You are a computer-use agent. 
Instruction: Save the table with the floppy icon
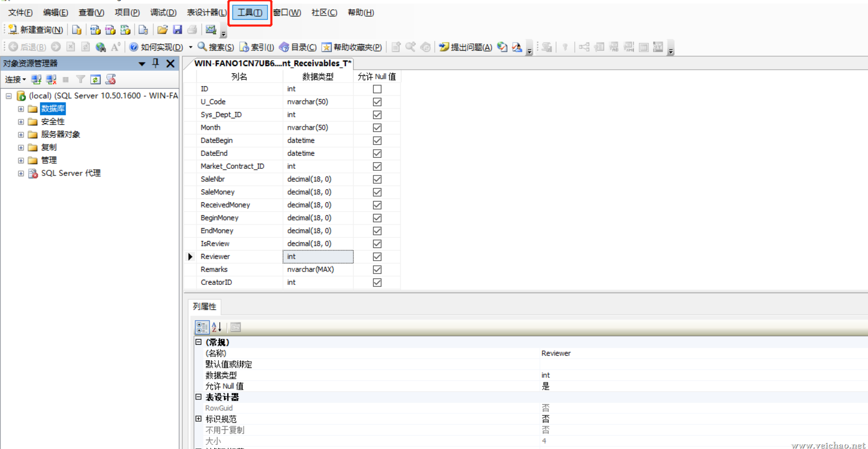click(177, 30)
